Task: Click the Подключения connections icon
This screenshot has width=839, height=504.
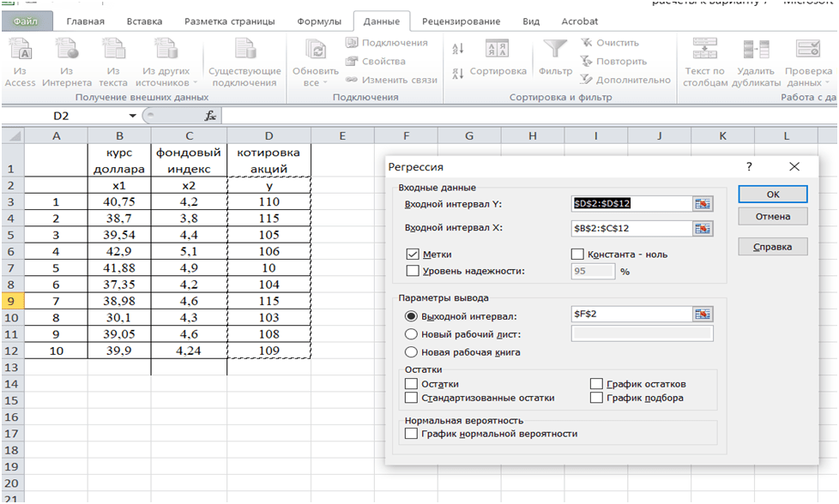Action: click(351, 43)
